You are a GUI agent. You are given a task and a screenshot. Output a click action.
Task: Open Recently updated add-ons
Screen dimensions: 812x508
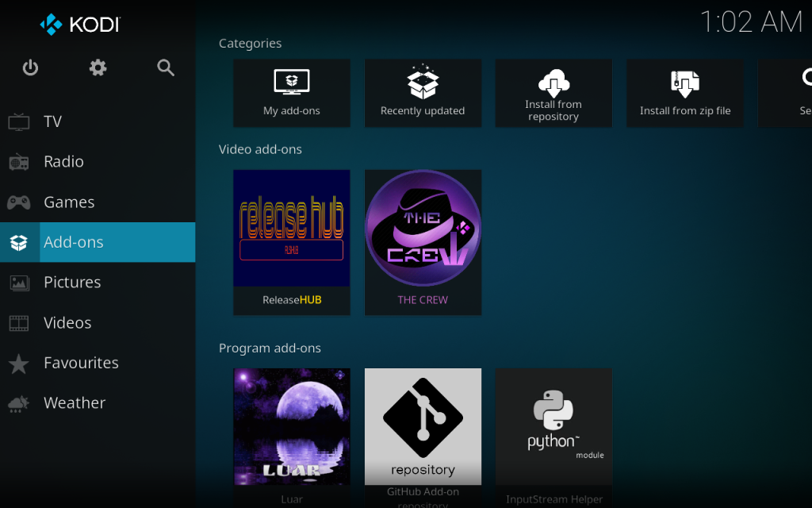[x=423, y=93]
